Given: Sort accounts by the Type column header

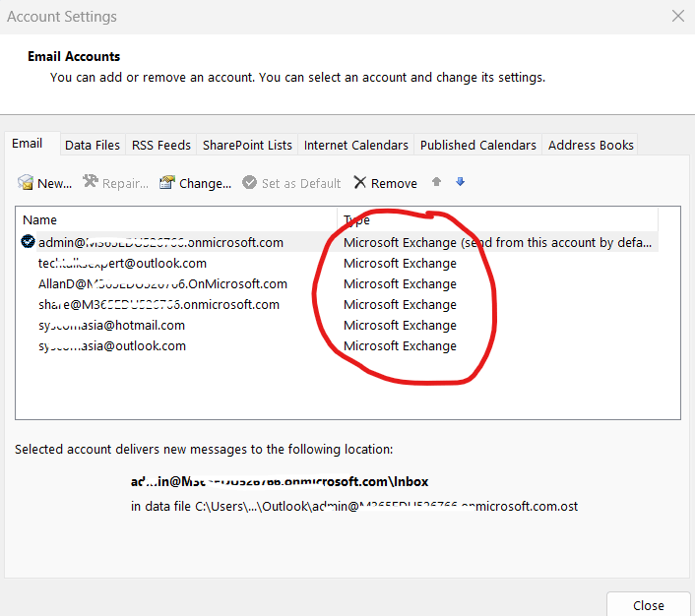Looking at the screenshot, I should click(x=498, y=219).
